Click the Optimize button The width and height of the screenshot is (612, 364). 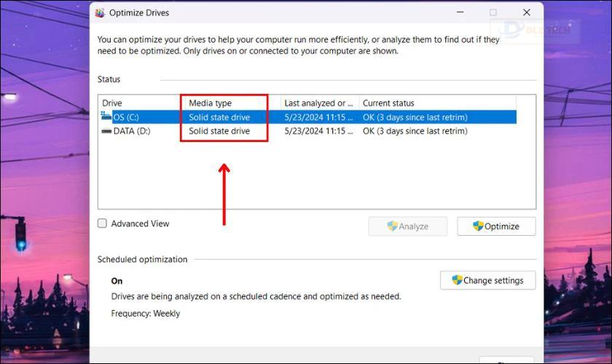click(x=496, y=226)
